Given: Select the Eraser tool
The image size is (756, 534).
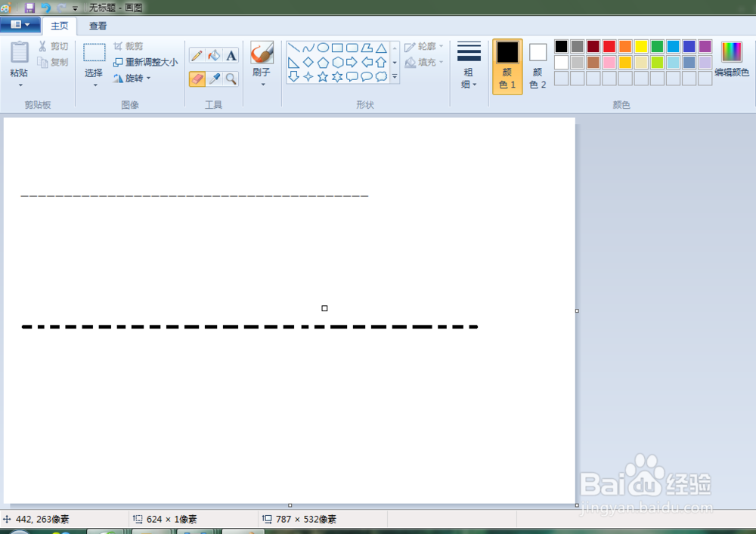Looking at the screenshot, I should pyautogui.click(x=197, y=79).
